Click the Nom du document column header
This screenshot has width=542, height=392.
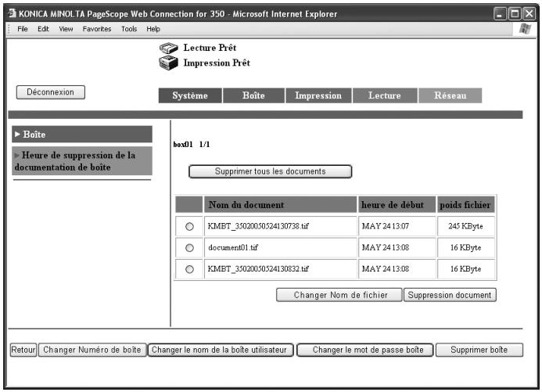coord(280,205)
